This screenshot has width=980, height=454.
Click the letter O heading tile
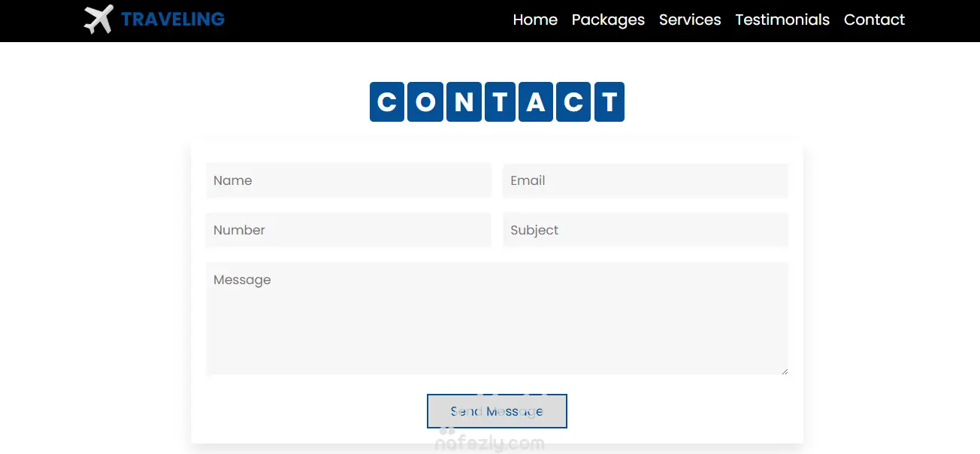pos(425,101)
